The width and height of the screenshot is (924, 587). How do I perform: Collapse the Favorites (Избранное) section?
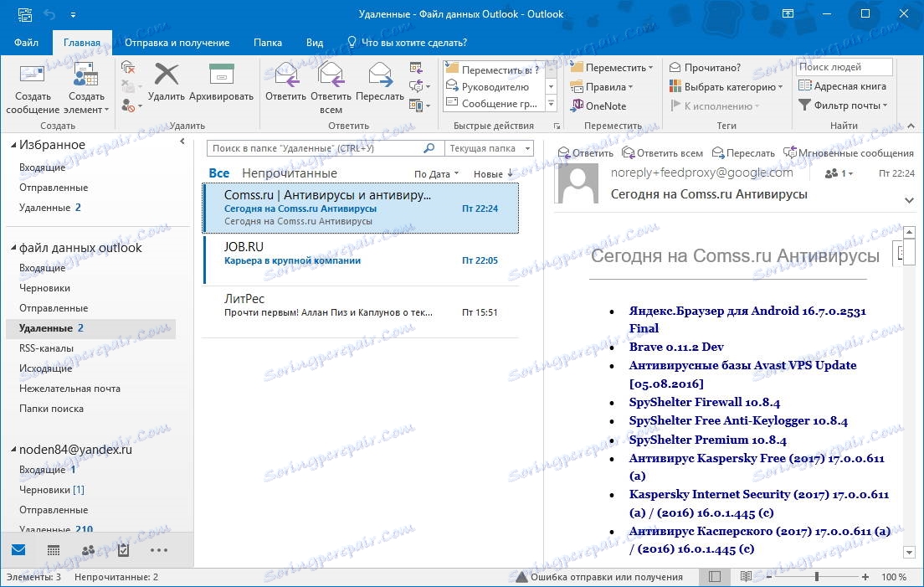click(x=13, y=145)
